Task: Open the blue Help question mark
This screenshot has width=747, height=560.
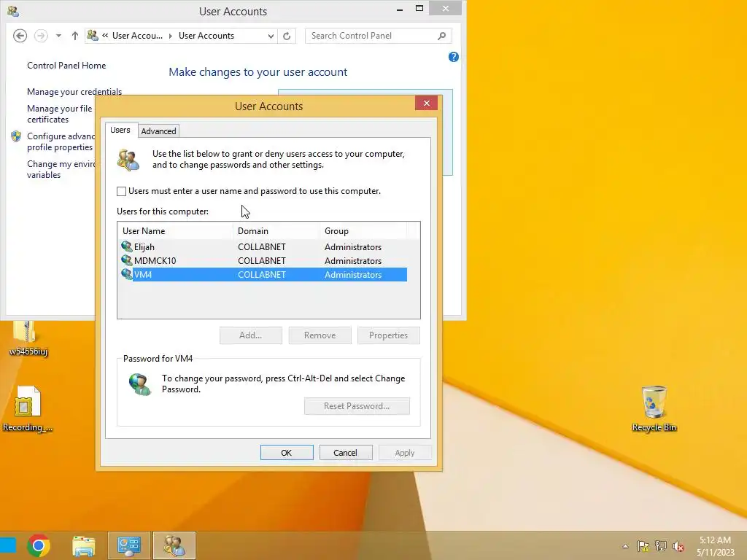Action: click(x=454, y=57)
